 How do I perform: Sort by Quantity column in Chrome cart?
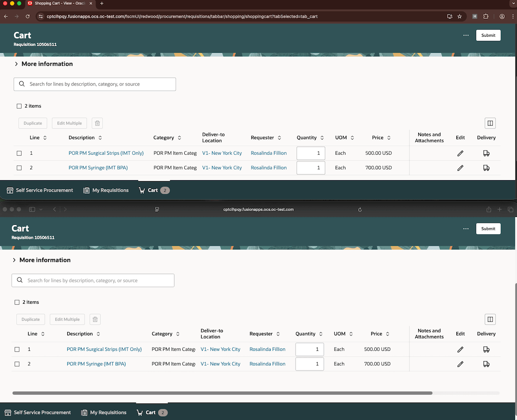[322, 138]
